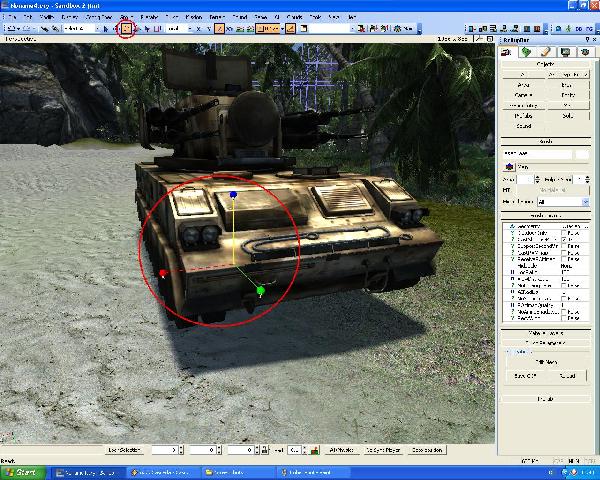Image resolution: width=600 pixels, height=480 pixels.
Task: Click the Camera object type button
Action: [523, 95]
